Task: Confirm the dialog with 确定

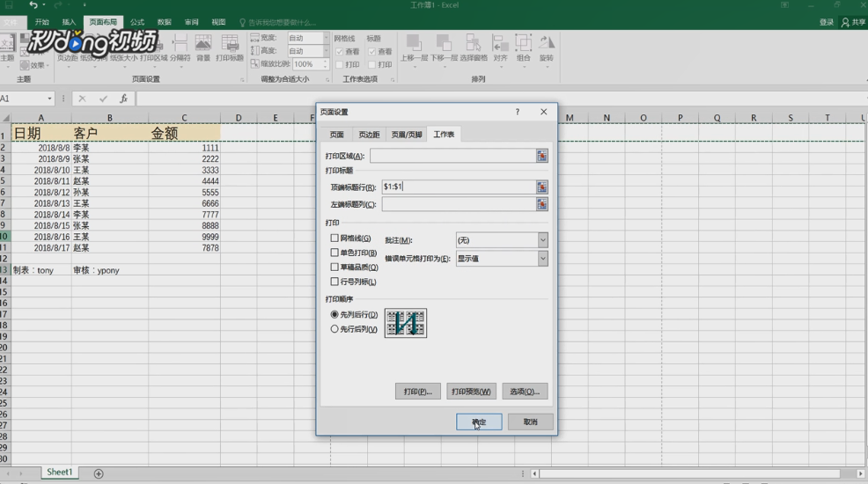Action: pos(480,422)
